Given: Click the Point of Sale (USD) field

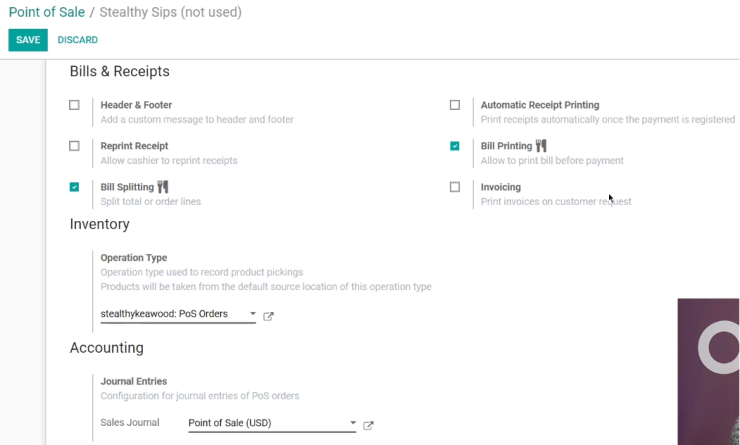Looking at the screenshot, I should (272, 423).
